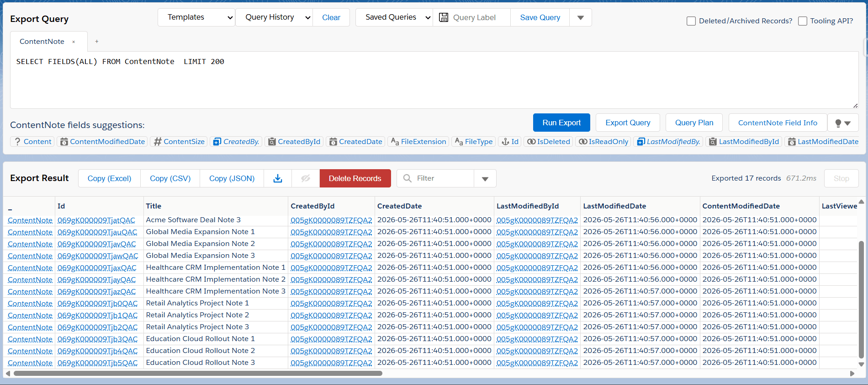Click the Clear button

pyautogui.click(x=331, y=17)
